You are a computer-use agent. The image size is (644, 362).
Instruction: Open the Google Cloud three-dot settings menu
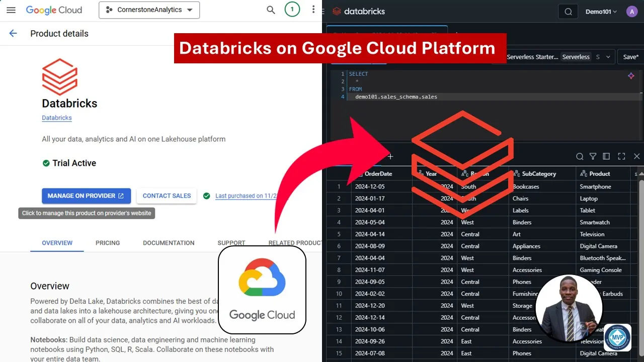point(313,10)
